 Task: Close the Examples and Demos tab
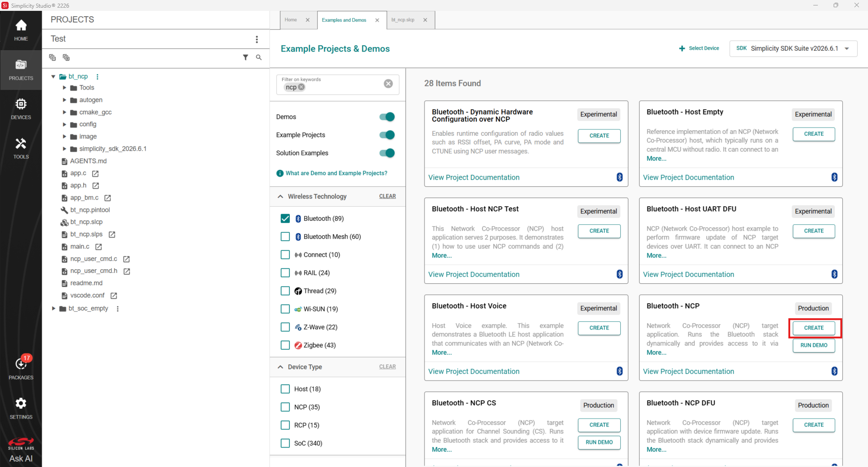tap(377, 20)
